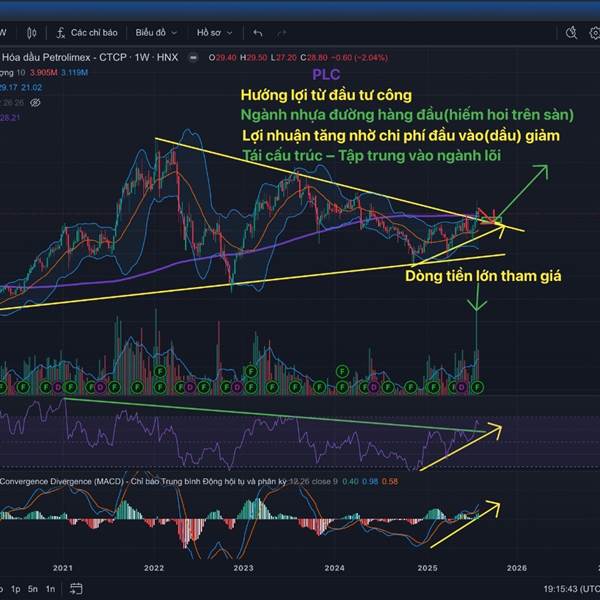
Task: Select the 'Ngành nhựa đường hàng đầu' note
Action: pos(407,115)
